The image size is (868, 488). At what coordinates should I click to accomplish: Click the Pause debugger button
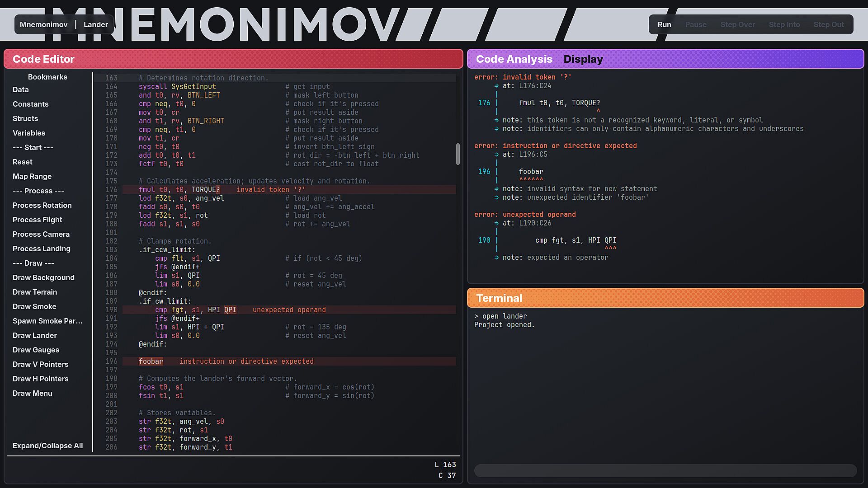coord(695,24)
